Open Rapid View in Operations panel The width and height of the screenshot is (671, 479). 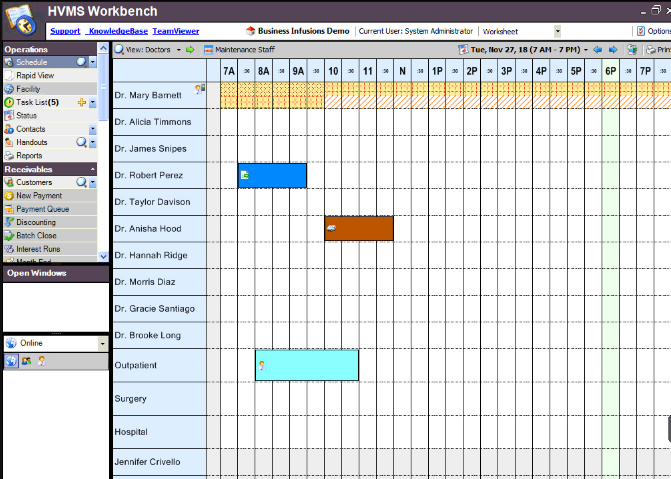click(x=35, y=75)
